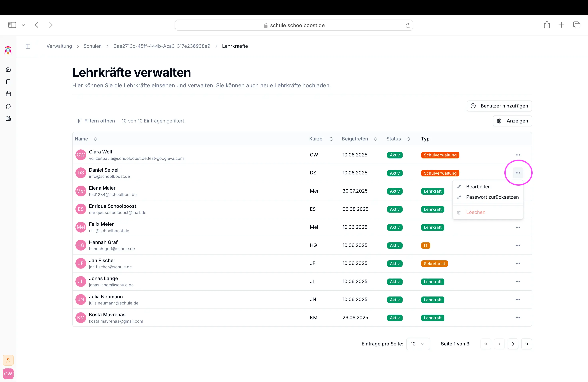
Task: Click the Safari address bar
Action: click(x=294, y=25)
